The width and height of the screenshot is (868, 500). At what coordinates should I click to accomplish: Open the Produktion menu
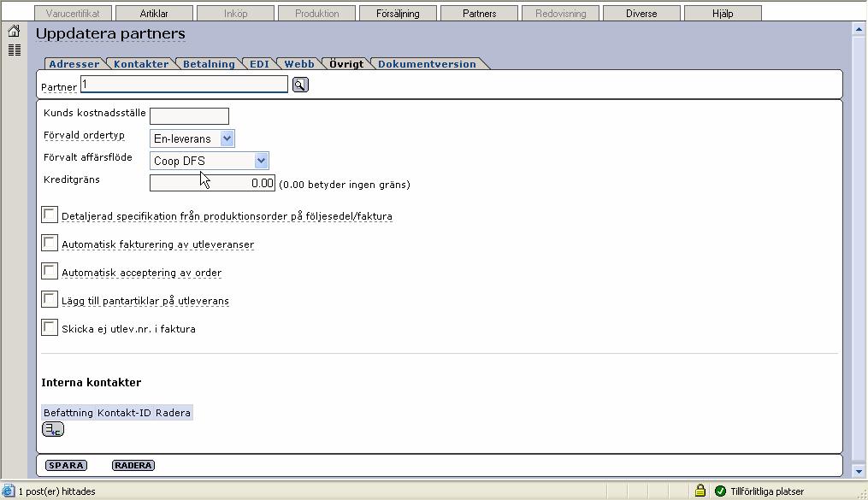[x=317, y=14]
